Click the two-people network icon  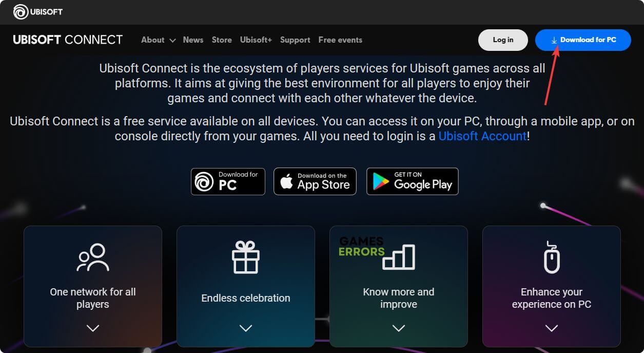[93, 257]
